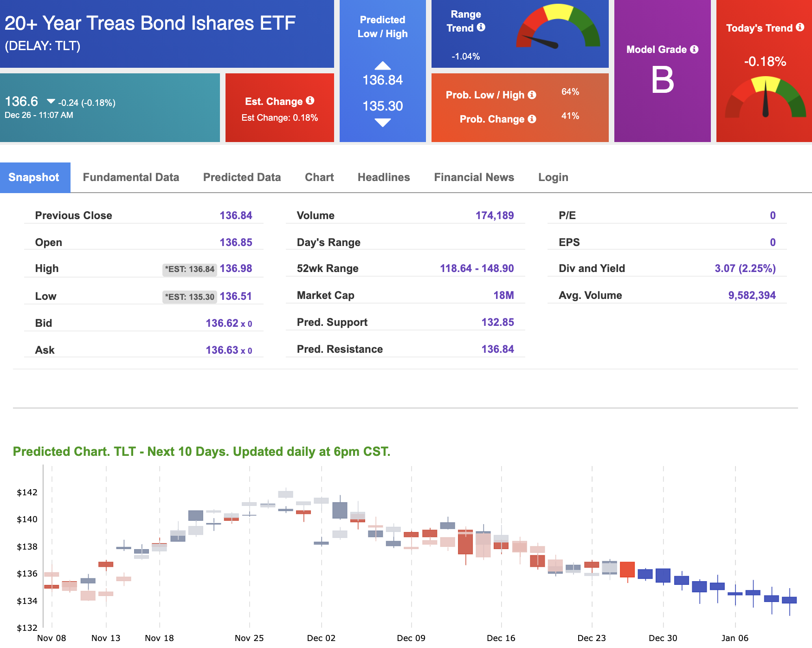812x648 pixels.
Task: Click the Ask value 136.63 x 0
Action: pos(229,350)
